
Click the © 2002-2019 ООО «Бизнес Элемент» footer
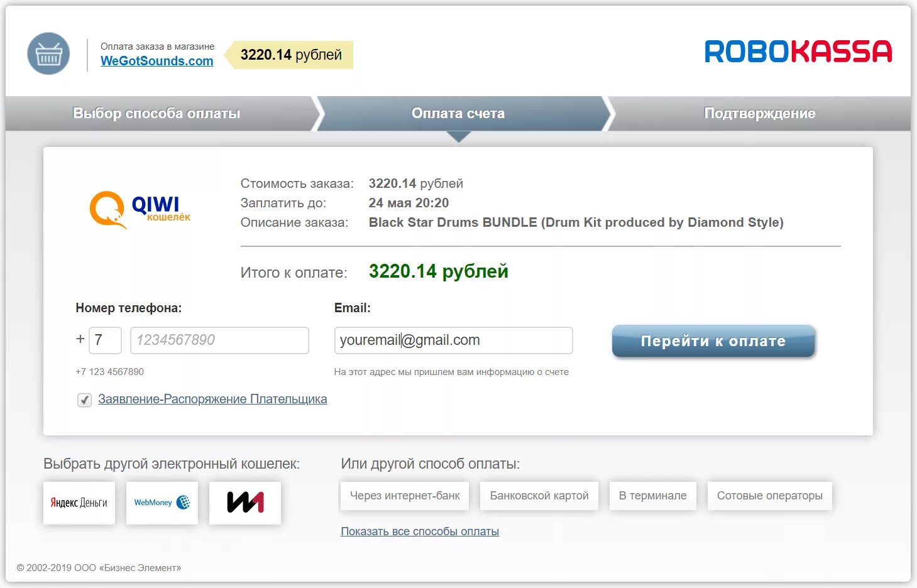pos(99,568)
